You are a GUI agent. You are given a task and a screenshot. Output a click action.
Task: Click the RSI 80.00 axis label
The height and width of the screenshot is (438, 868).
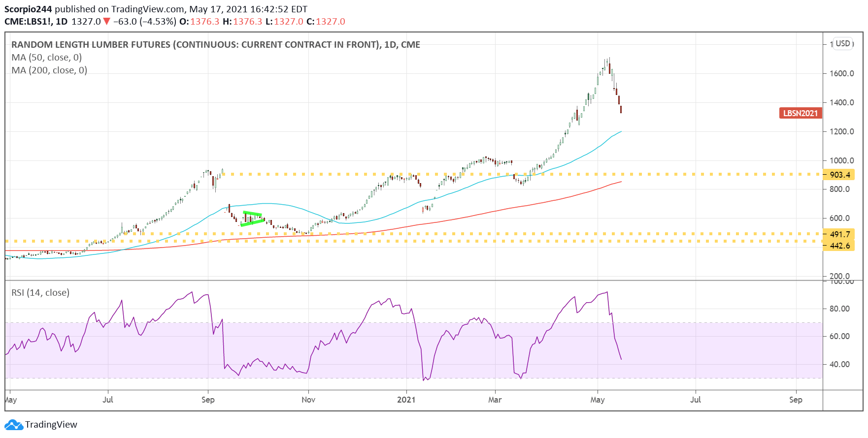click(839, 309)
